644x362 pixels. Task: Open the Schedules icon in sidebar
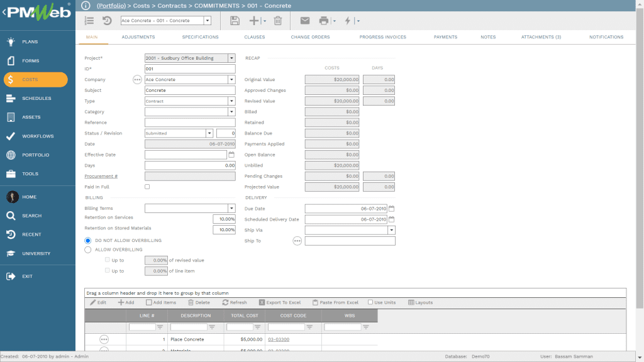coord(11,99)
